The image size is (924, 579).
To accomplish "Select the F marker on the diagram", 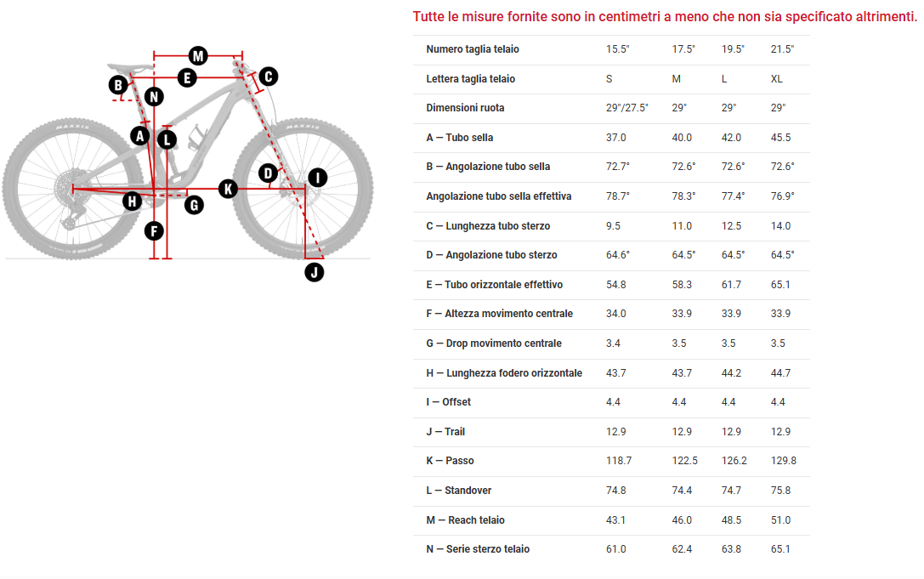I will click(x=153, y=230).
